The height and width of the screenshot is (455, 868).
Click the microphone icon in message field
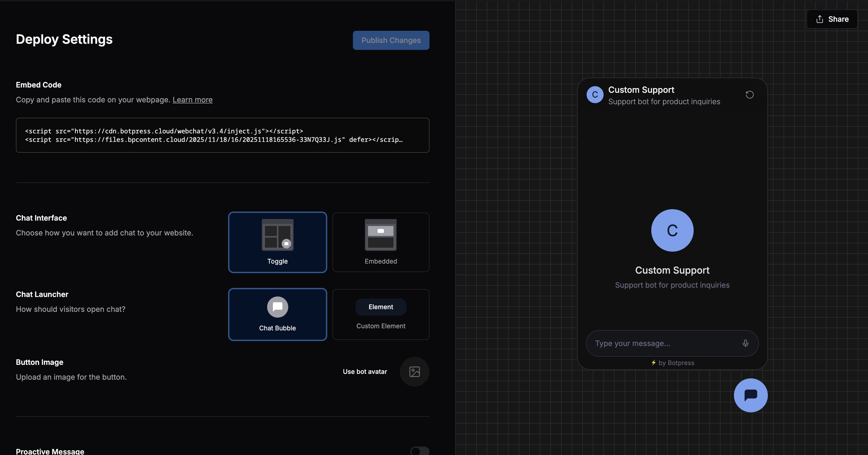point(745,343)
